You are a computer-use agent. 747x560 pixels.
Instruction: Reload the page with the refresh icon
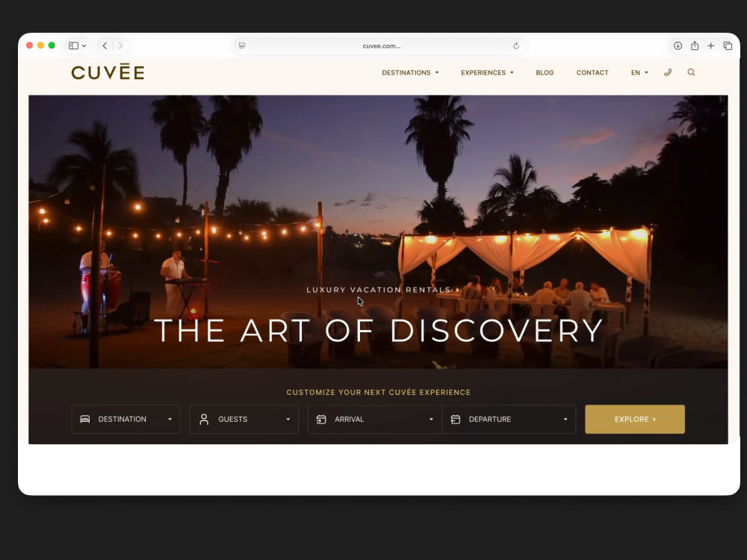pyautogui.click(x=516, y=46)
